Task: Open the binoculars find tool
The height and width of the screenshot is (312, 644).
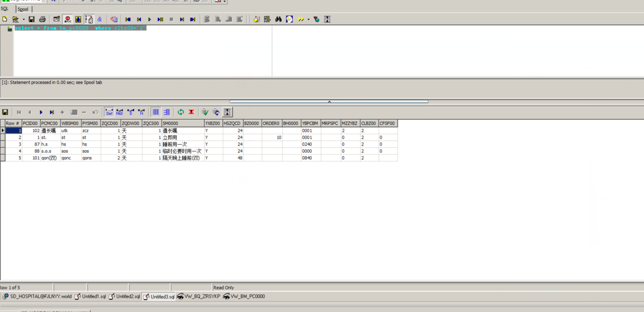Action: (x=278, y=19)
